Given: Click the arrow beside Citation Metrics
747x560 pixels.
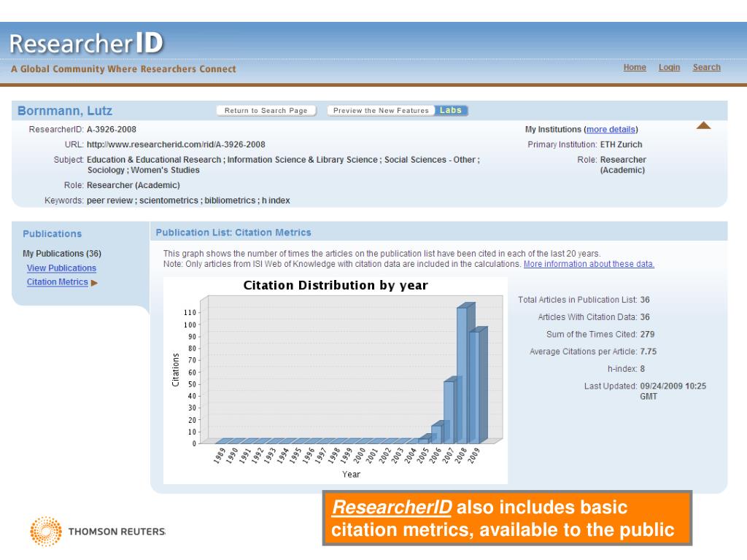Looking at the screenshot, I should pyautogui.click(x=94, y=283).
